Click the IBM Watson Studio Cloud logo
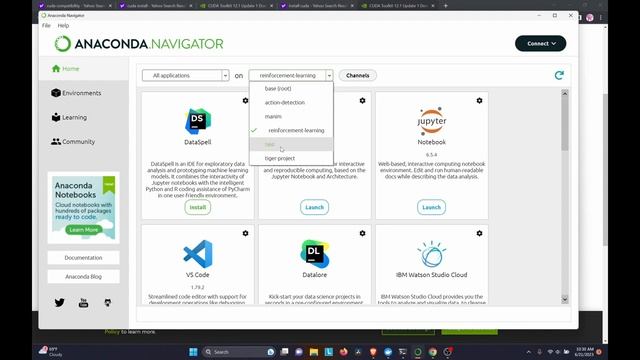Viewport: 640px width, 360px height. 431,254
